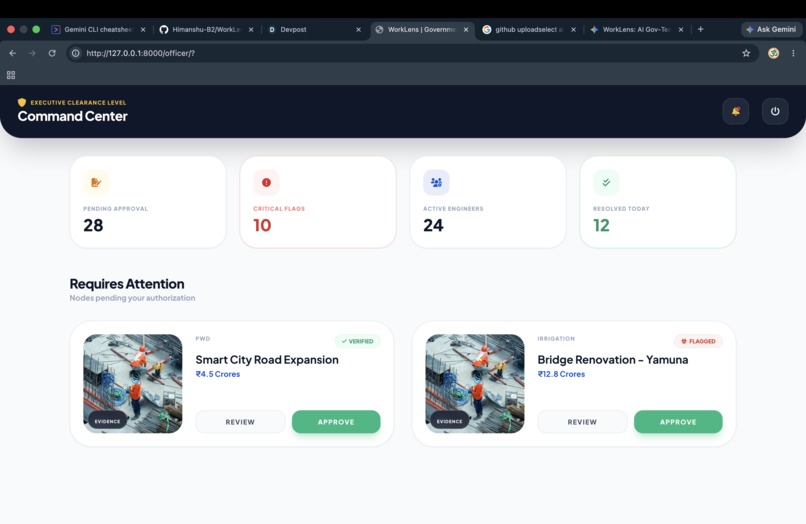
Task: Bookmark the page with the star icon
Action: 746,53
